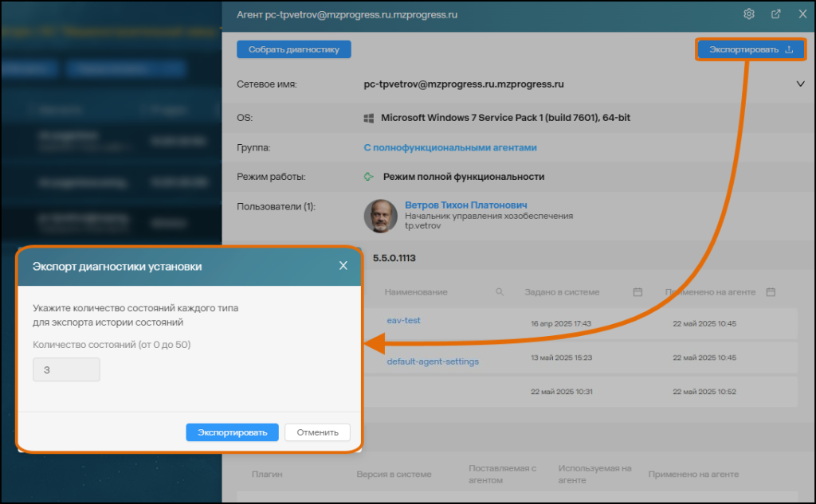The image size is (816, 504).
Task: Open agent settings via gear icon
Action: [x=748, y=14]
